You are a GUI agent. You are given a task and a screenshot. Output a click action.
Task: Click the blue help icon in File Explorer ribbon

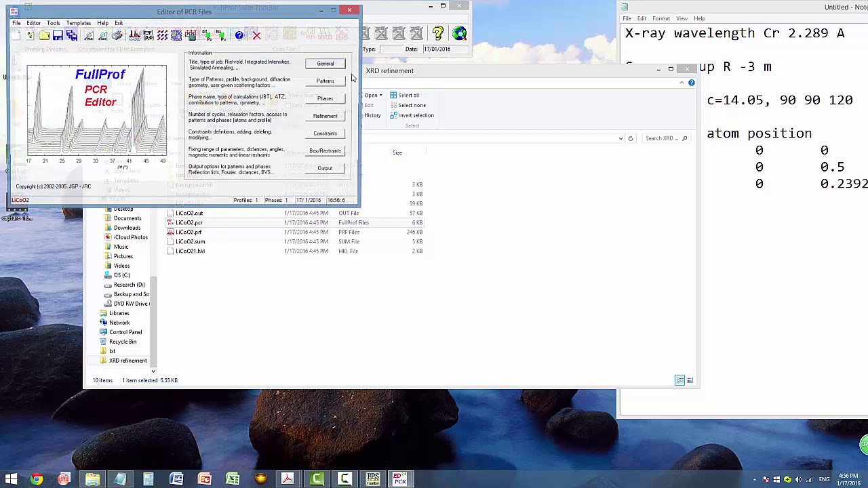point(691,83)
